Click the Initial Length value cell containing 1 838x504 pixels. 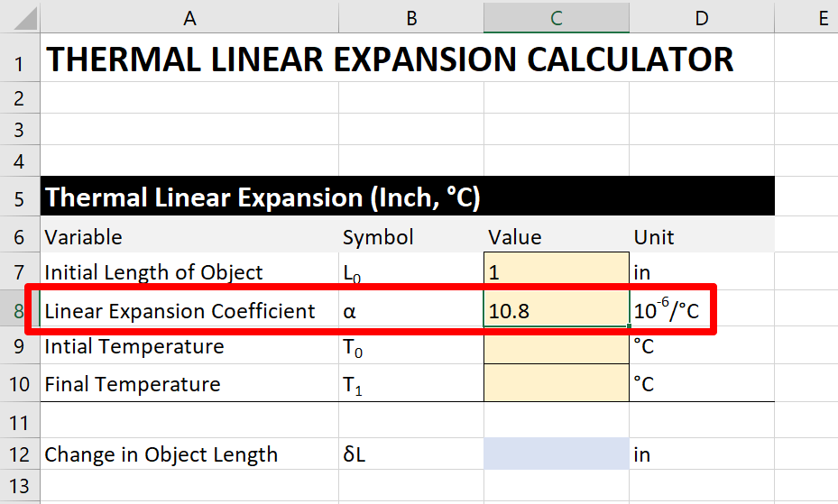557,271
